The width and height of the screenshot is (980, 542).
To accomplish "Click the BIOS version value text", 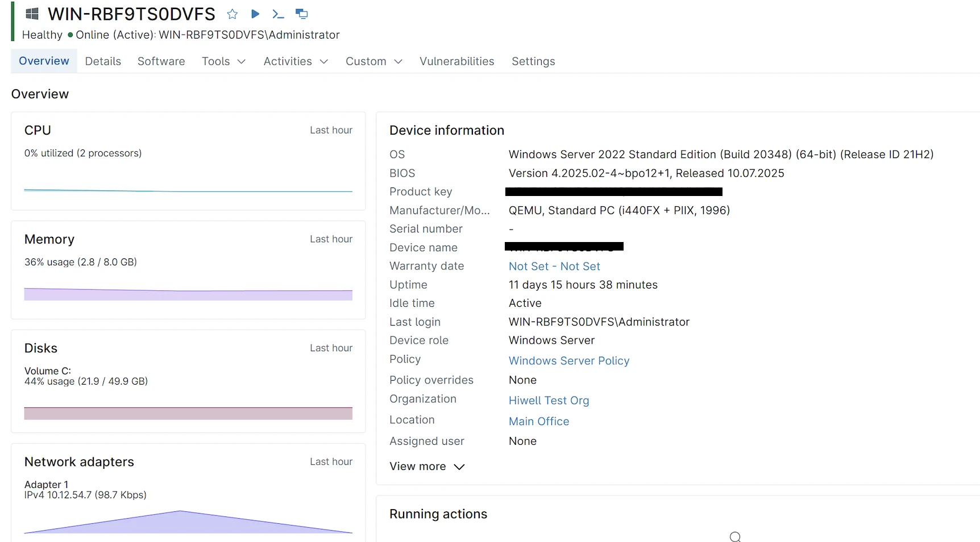I will [646, 173].
